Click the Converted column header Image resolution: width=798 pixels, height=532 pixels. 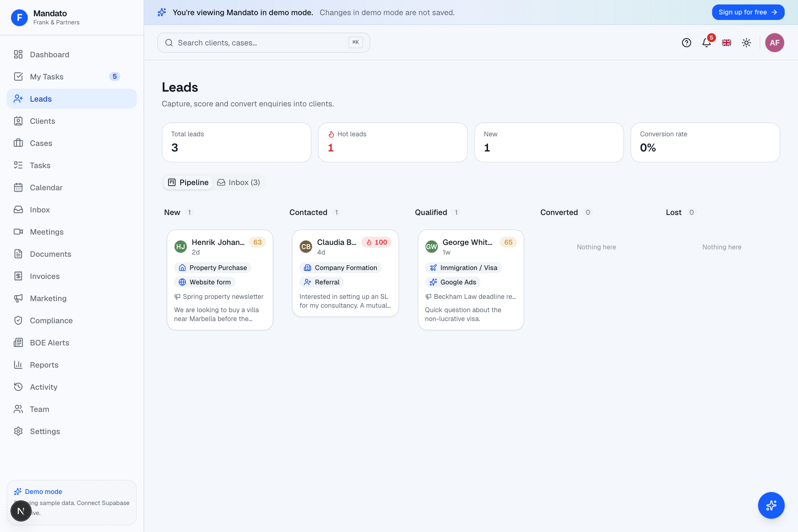pyautogui.click(x=559, y=212)
